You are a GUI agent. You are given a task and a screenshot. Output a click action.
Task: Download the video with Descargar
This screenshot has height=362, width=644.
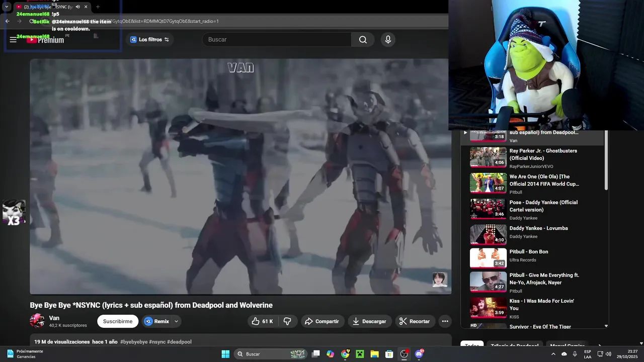point(370,321)
